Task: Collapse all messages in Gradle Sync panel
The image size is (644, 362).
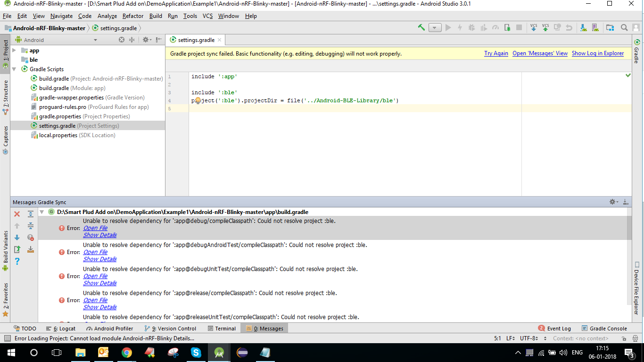Action: pyautogui.click(x=31, y=226)
